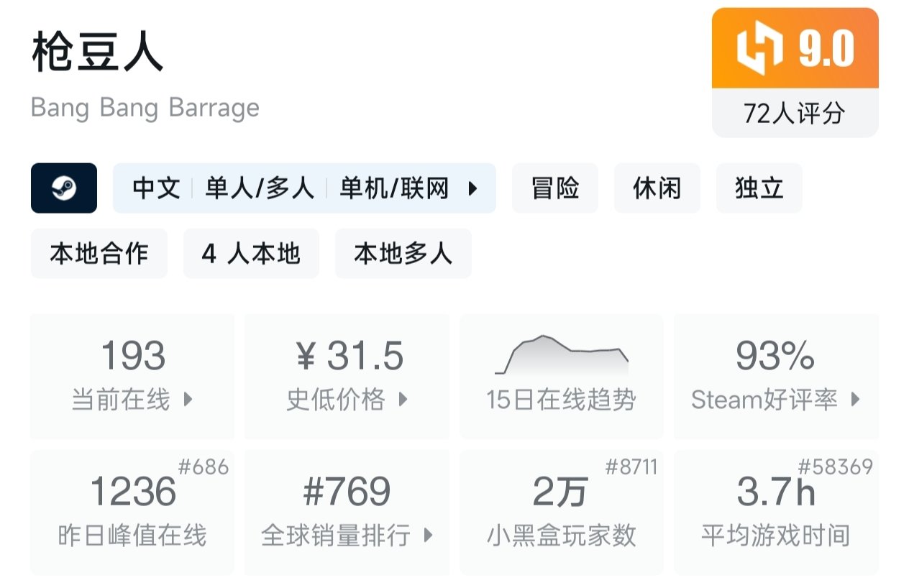The image size is (909, 588).
Task: Click the Steam platform icon
Action: [x=63, y=188]
